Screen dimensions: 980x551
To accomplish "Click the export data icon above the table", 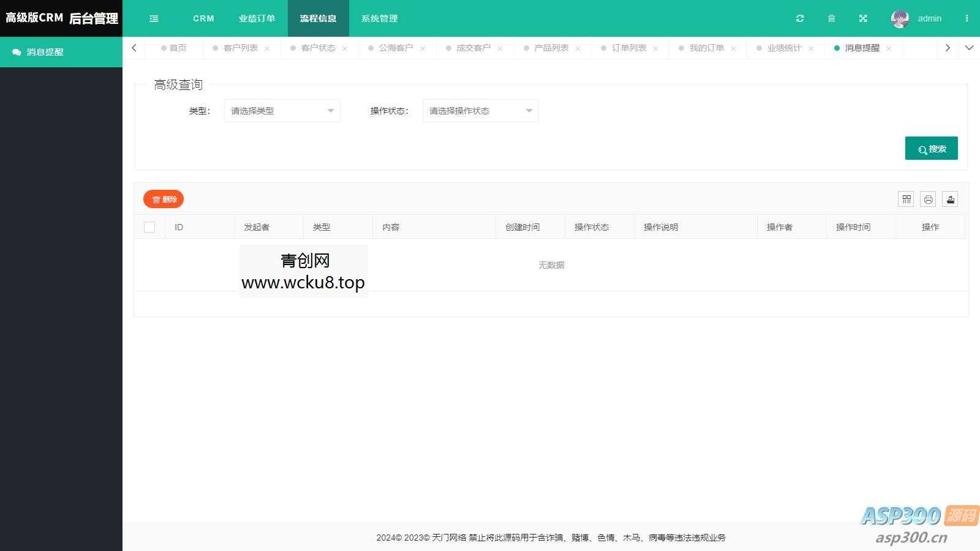I will pos(950,199).
